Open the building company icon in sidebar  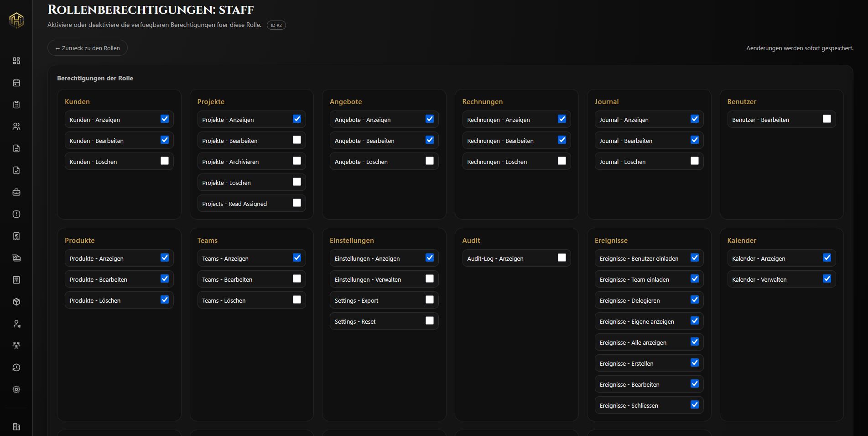point(16,426)
